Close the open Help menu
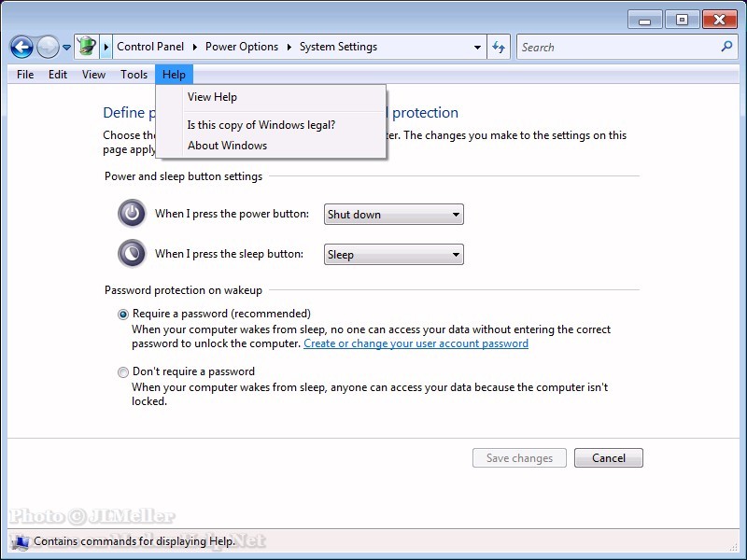747x560 pixels. coord(174,75)
